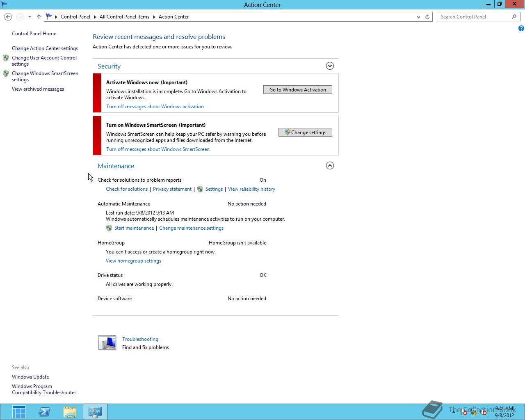
Task: Collapse the Maintenance section chevron
Action: point(330,166)
